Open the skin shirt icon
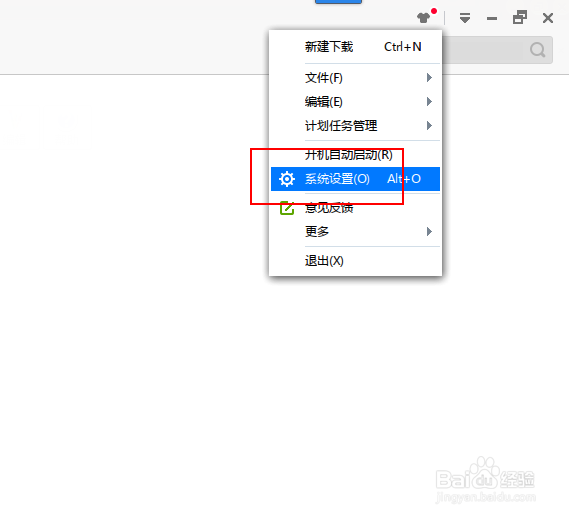The image size is (569, 517). (x=423, y=17)
